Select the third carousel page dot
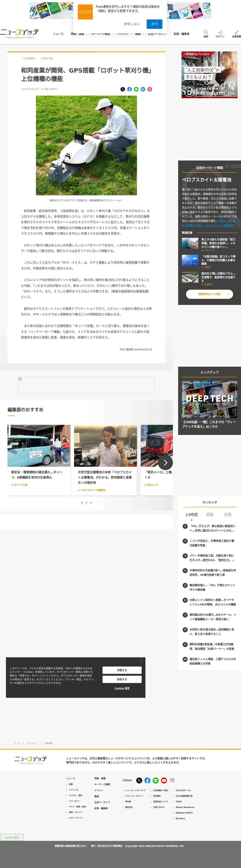This screenshot has width=241, height=868. tap(91, 502)
